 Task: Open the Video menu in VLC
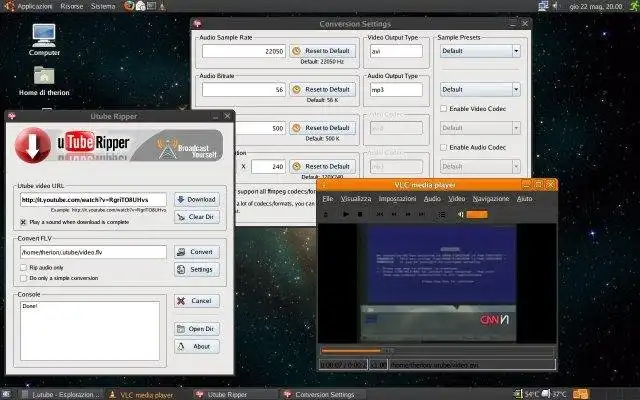point(457,198)
